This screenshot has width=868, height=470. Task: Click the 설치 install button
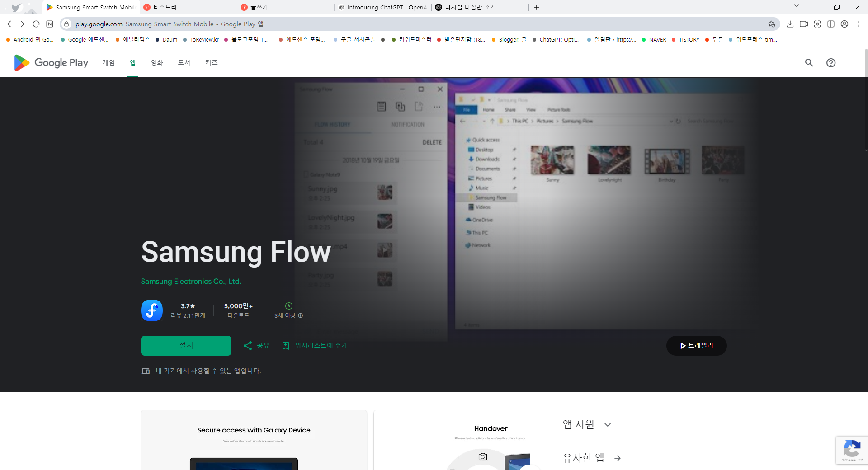click(186, 346)
